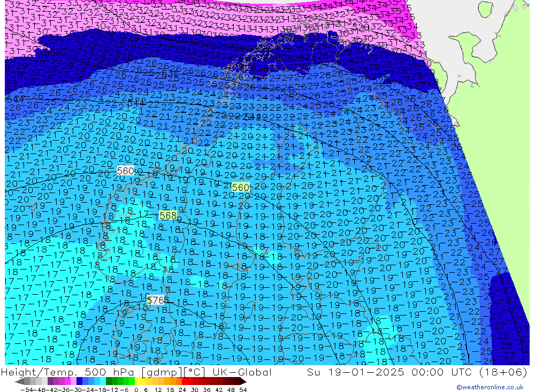
Task: Click the right dark arrow of color scale
Action: [x=243, y=381]
